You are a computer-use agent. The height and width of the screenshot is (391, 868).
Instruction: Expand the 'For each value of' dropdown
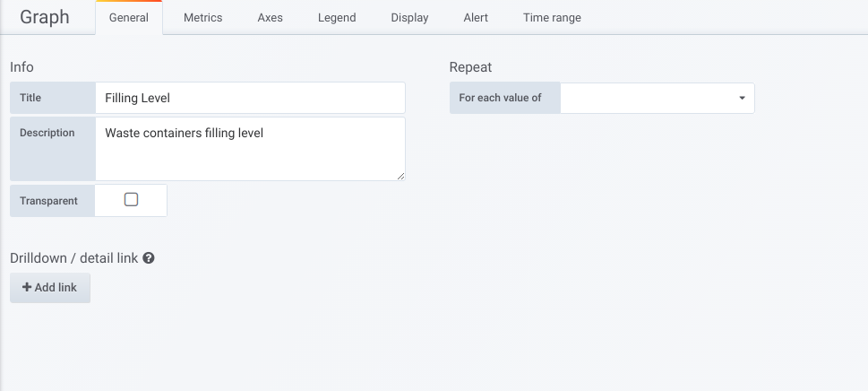(x=657, y=98)
